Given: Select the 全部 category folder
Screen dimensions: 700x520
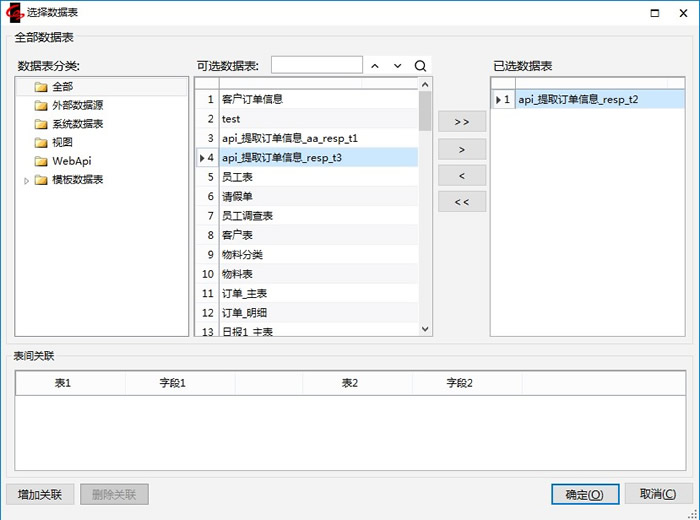Looking at the screenshot, I should 62,87.
